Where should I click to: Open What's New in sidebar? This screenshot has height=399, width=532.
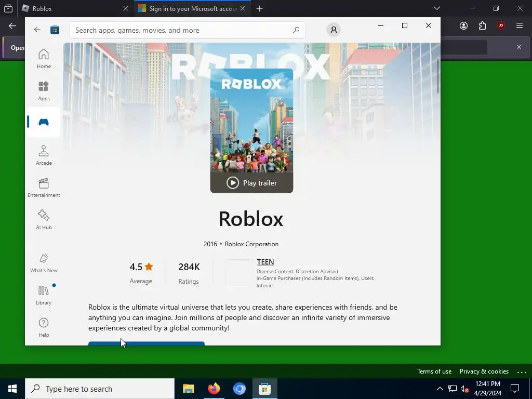coord(44,263)
